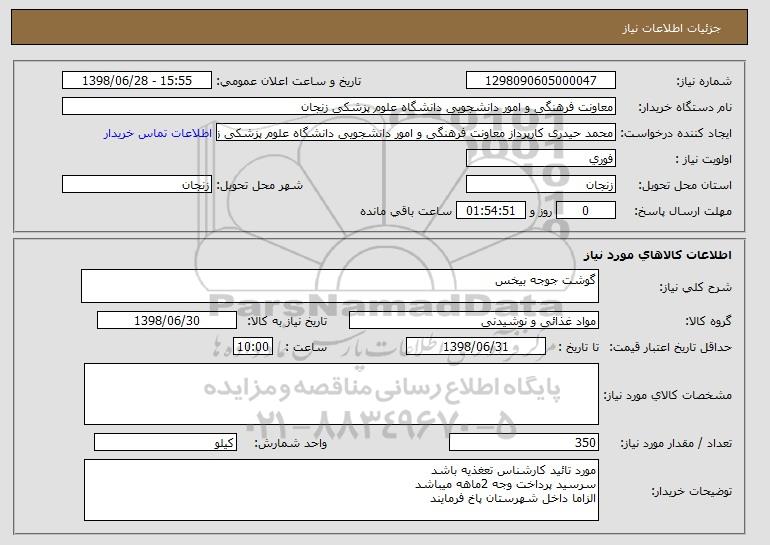770x545 pixels.
Task: Click the header title جزئیات اطلاعات نیاز
Action: 671,28
